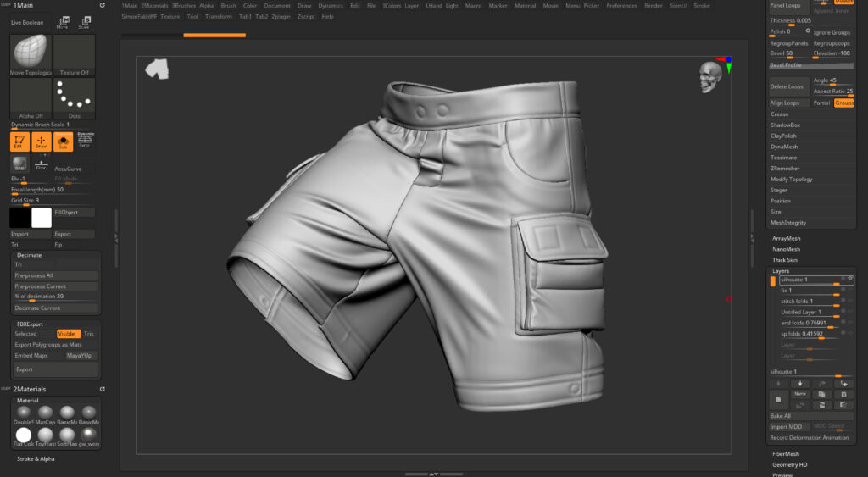Open the Alpha Off slot
868x477 pixels.
click(x=31, y=98)
